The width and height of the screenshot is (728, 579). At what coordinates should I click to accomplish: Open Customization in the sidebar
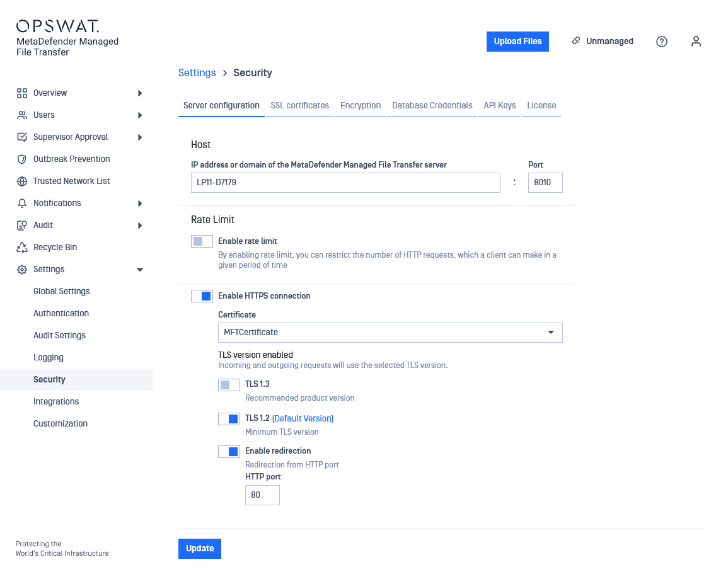(x=61, y=423)
